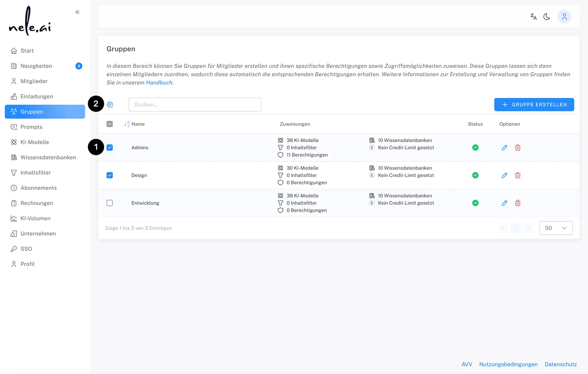Delete the Admins group with trash icon
The width and height of the screenshot is (588, 374).
(x=518, y=148)
